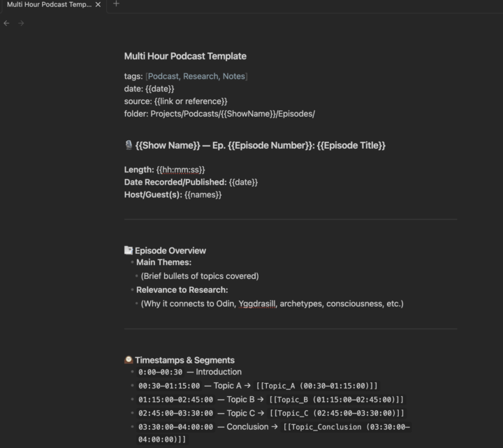The image size is (503, 448).
Task: Click the Notes tag
Action: tap(234, 76)
